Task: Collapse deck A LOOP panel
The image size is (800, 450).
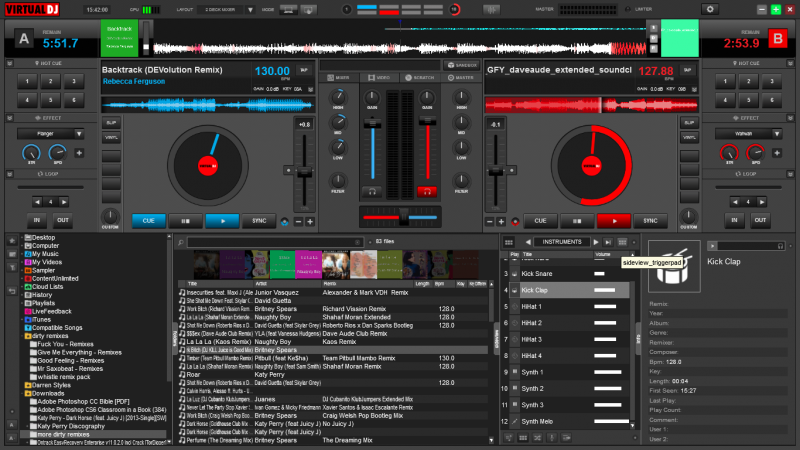Action: pos(10,174)
